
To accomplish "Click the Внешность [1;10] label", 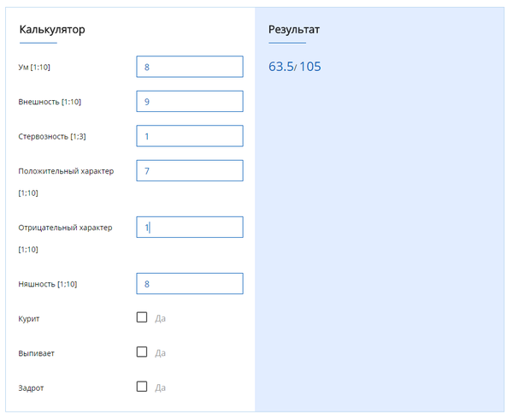I will 50,102.
